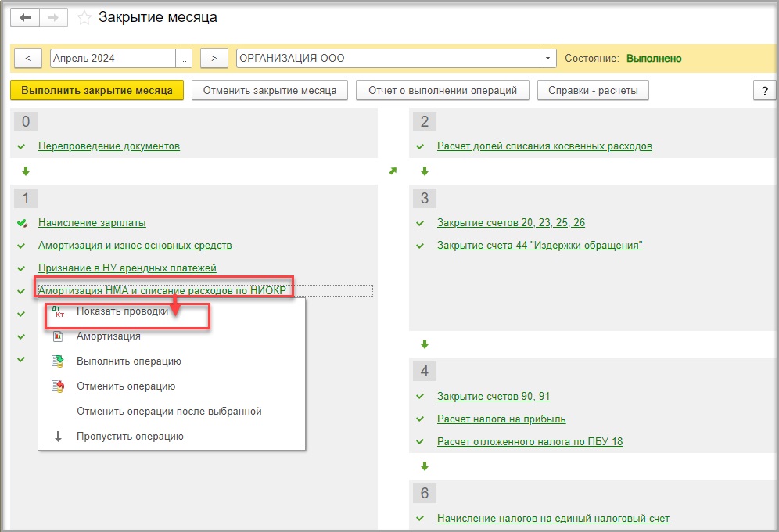
Task: Select Амортизация in the context menu
Action: point(108,336)
